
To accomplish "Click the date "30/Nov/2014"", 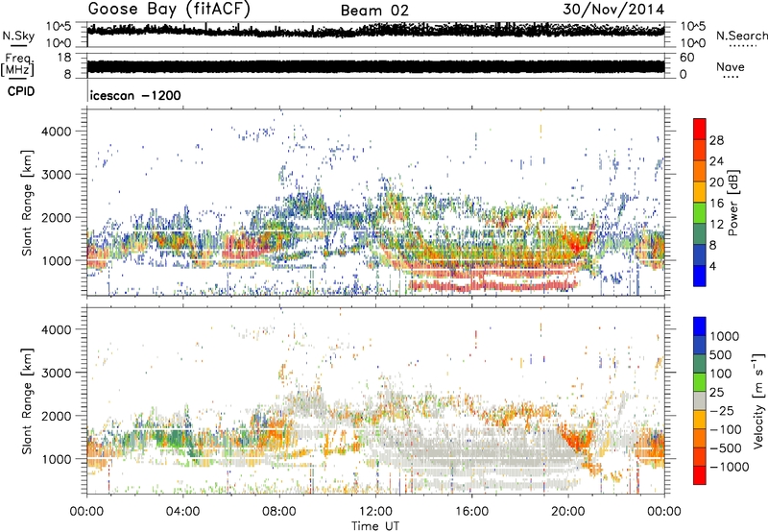I will [613, 10].
